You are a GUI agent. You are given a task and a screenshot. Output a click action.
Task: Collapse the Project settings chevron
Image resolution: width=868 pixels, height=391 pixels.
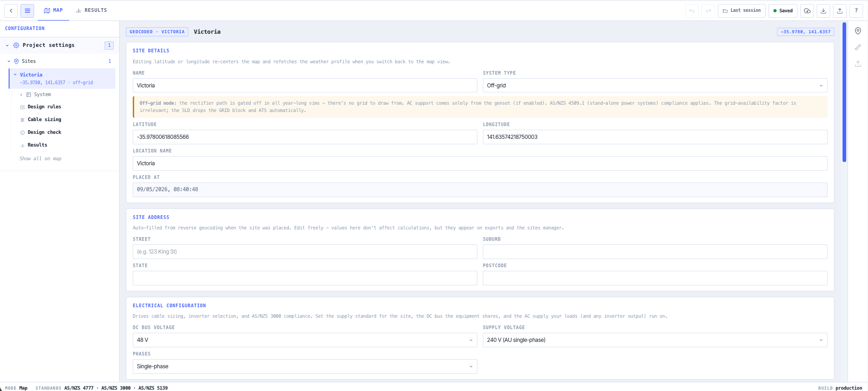(x=7, y=45)
